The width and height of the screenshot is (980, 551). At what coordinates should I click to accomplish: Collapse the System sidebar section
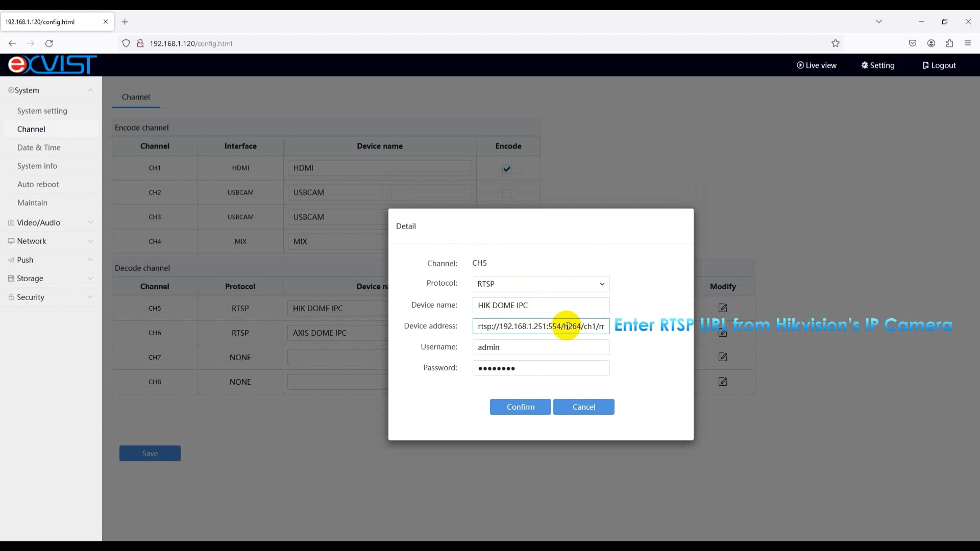[x=90, y=90]
